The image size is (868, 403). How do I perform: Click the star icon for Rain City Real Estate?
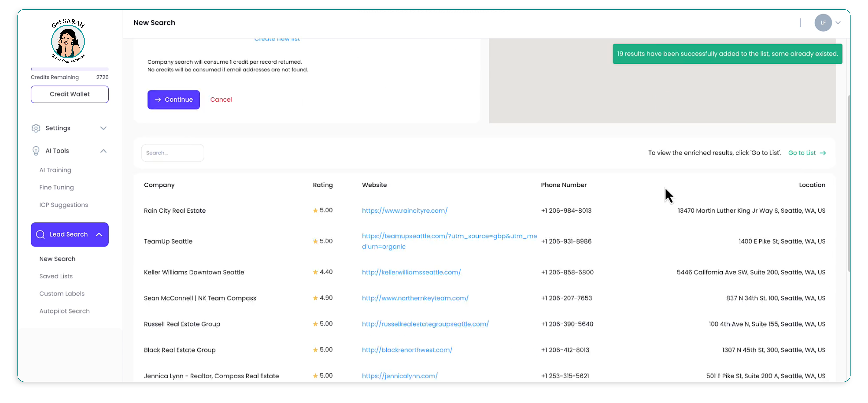click(315, 211)
